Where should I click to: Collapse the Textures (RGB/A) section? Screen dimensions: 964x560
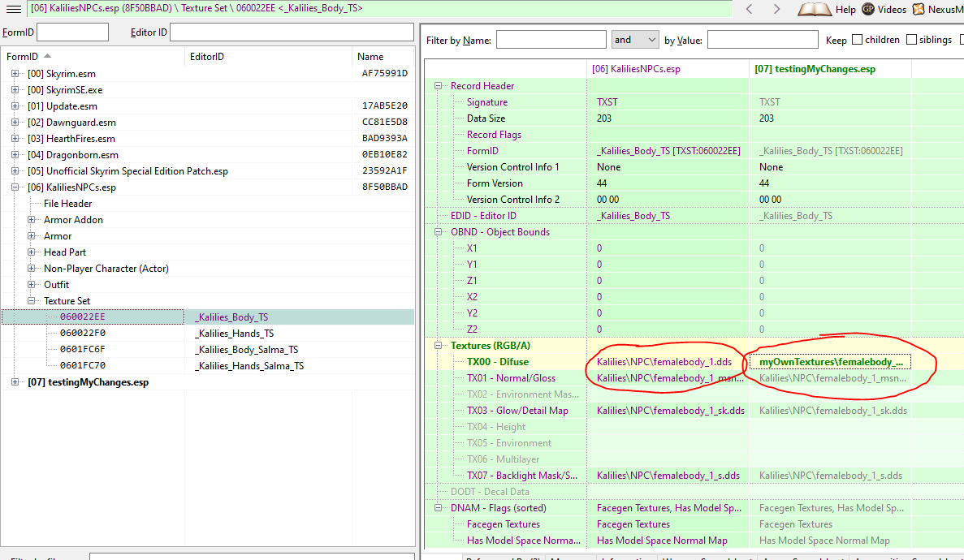pyautogui.click(x=439, y=346)
